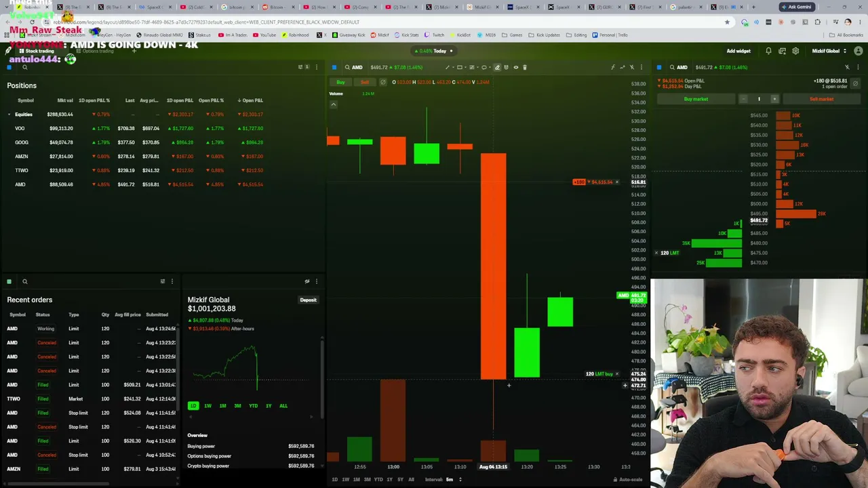868x488 pixels.
Task: Select the Fibonacci lines drawing tool
Action: (472, 67)
